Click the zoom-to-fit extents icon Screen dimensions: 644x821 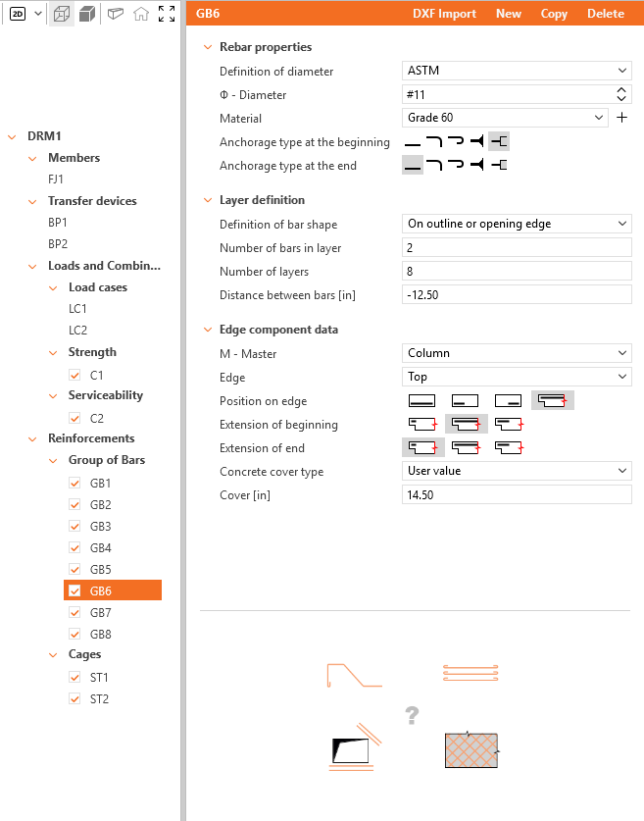167,14
